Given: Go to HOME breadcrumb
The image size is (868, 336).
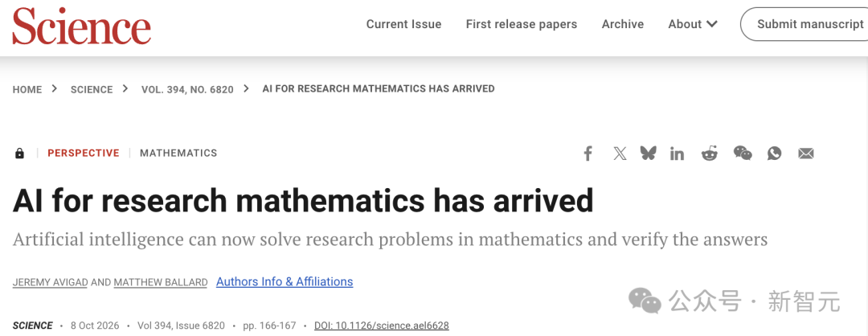Looking at the screenshot, I should 27,89.
